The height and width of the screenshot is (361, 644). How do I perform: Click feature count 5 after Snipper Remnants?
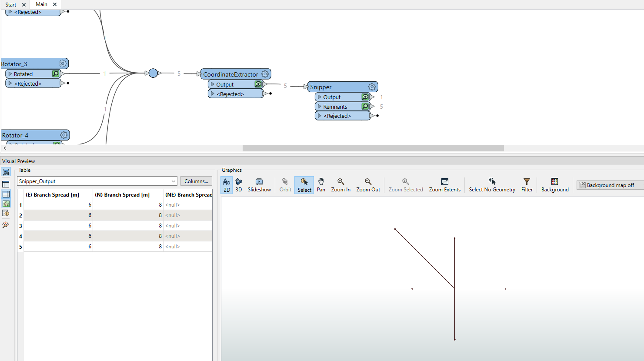coord(381,107)
